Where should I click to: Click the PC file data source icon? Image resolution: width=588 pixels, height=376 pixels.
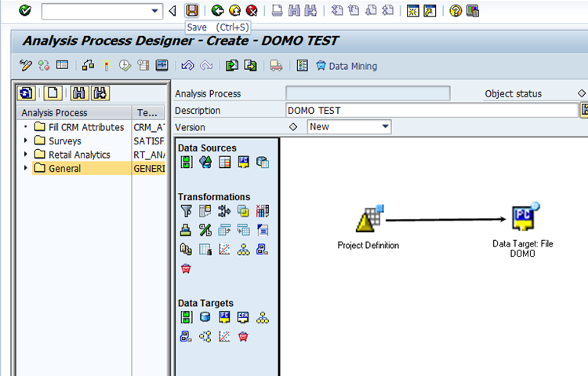[244, 162]
